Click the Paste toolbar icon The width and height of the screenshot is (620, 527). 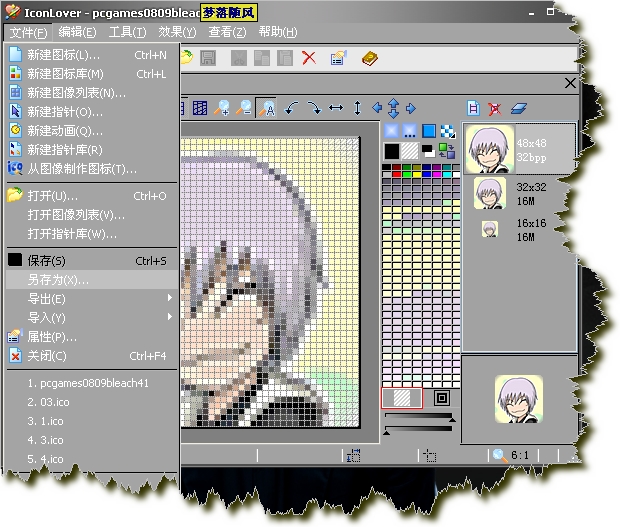[285, 58]
